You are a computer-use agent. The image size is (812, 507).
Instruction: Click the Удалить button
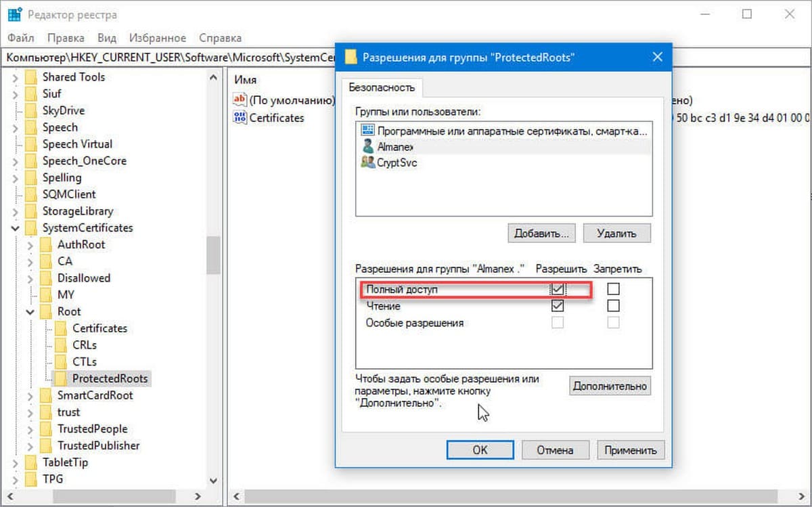tap(616, 234)
